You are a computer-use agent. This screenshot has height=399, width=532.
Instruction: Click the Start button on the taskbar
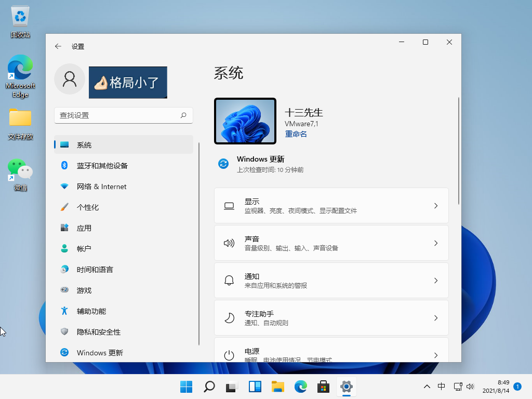(x=185, y=387)
